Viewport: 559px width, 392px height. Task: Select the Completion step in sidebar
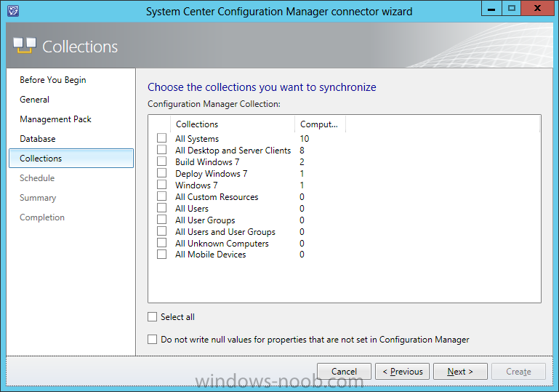[42, 217]
